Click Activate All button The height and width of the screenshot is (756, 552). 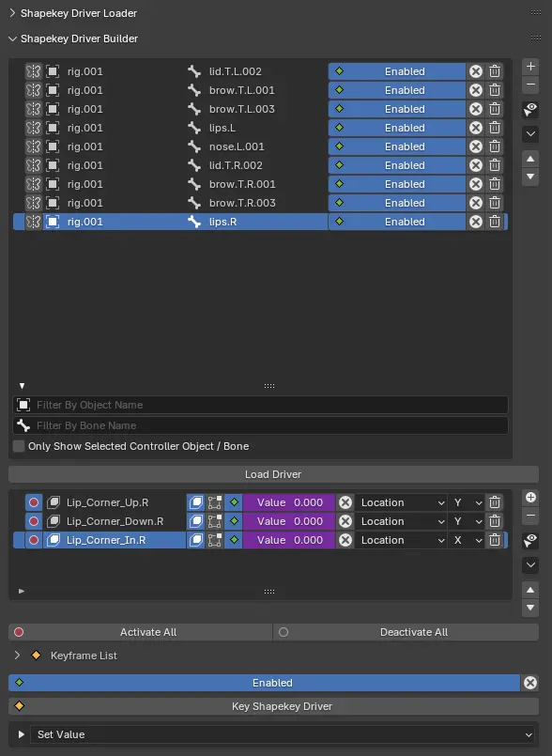coord(140,632)
